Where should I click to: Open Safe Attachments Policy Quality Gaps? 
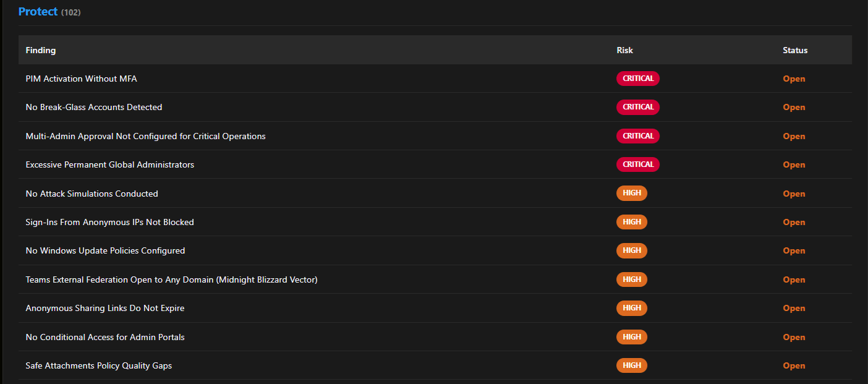pyautogui.click(x=99, y=365)
